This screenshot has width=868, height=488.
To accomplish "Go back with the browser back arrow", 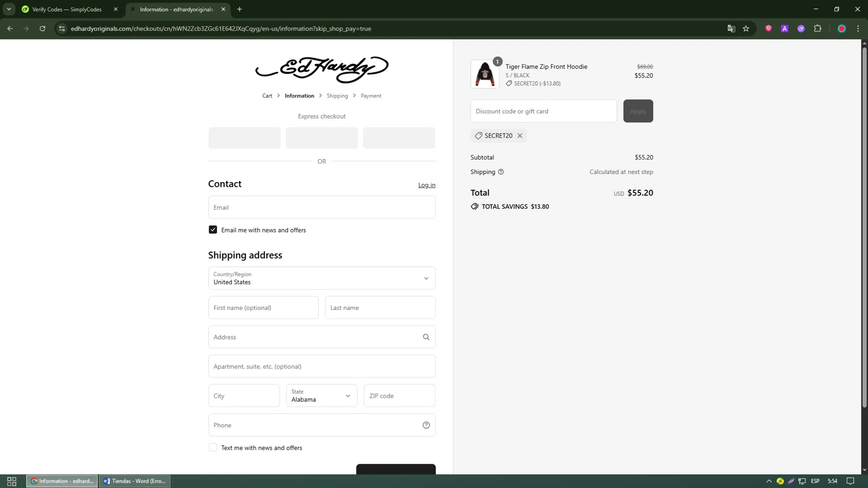I will click(x=10, y=28).
